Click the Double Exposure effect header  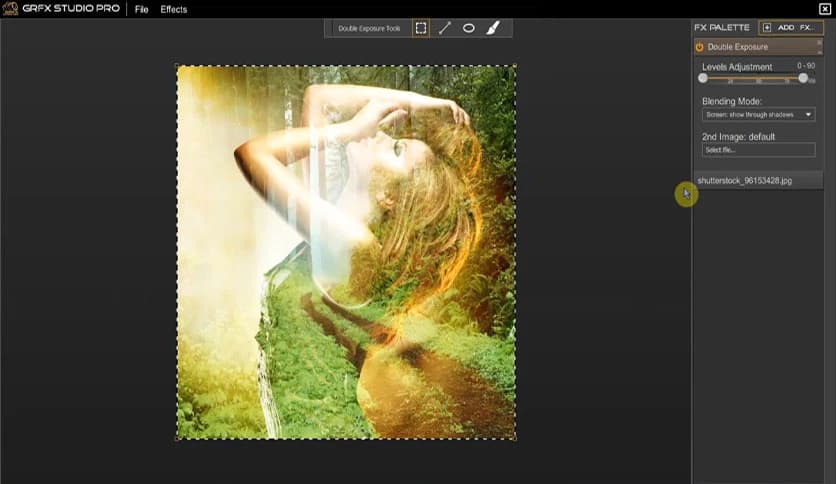click(x=757, y=47)
